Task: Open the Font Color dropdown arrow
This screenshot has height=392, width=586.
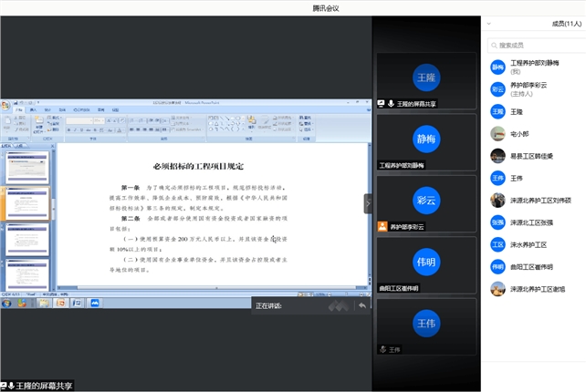Action: pyautogui.click(x=124, y=130)
